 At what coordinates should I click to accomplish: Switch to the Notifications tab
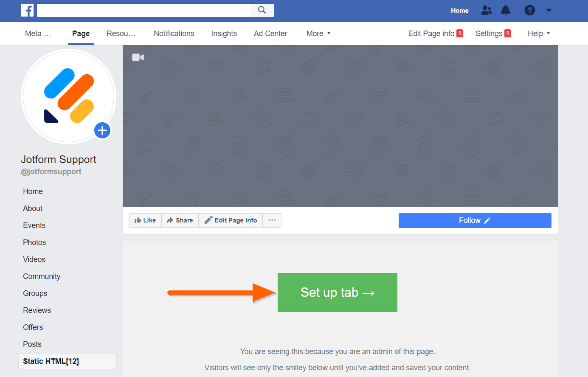(174, 34)
